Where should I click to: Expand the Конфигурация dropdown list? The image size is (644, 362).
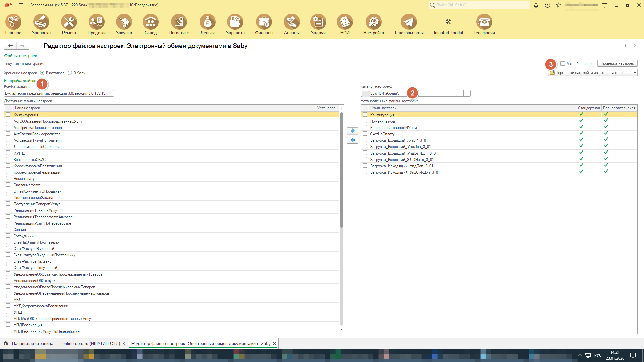[110, 93]
